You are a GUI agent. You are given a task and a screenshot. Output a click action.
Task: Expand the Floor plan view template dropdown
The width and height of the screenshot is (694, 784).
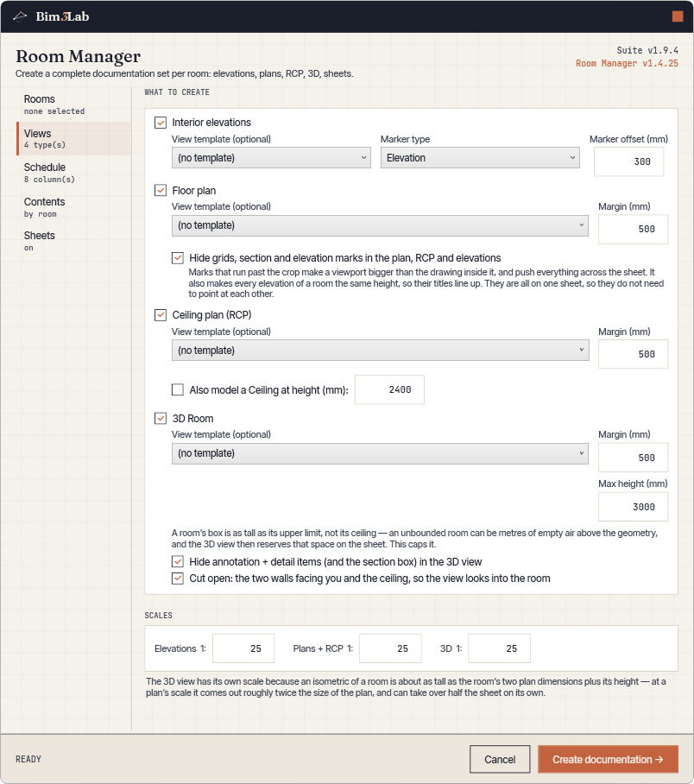coord(380,225)
